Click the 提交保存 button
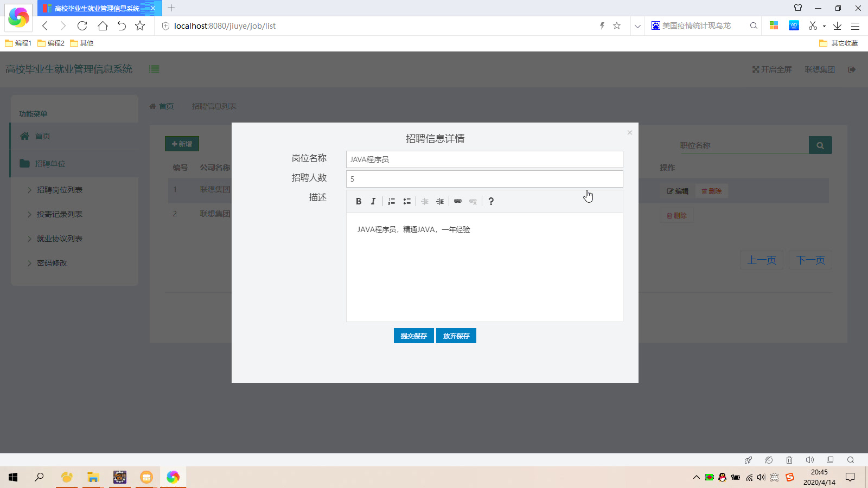 point(414,336)
